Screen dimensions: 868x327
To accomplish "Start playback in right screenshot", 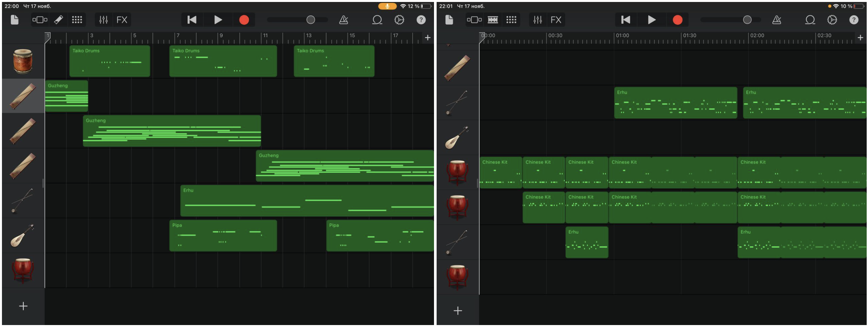I will 652,20.
